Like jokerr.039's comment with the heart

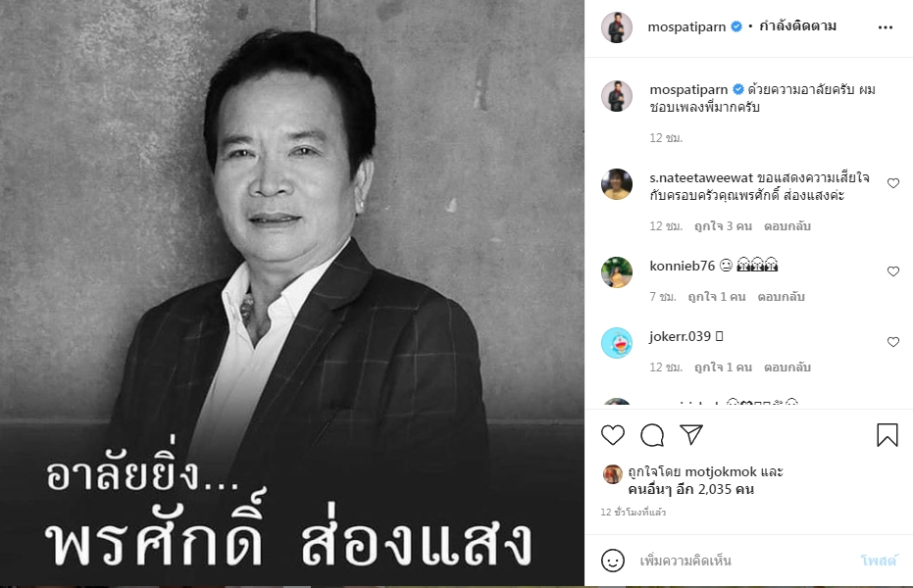[893, 342]
